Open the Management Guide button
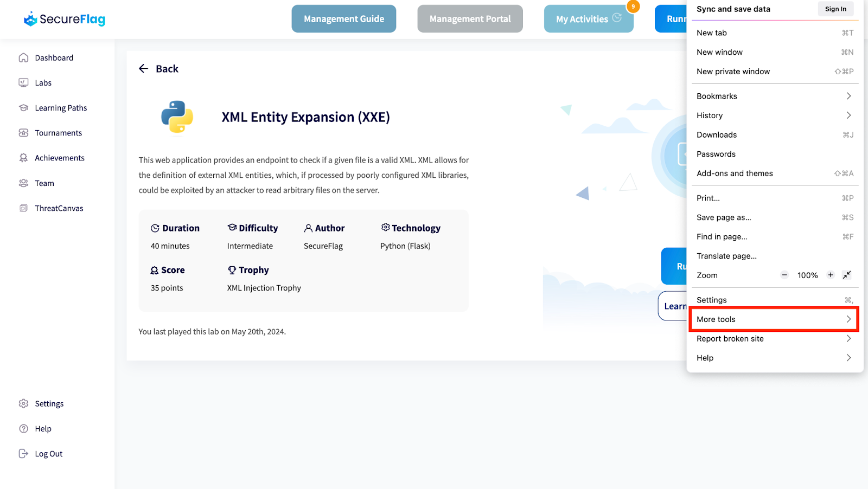 point(344,19)
